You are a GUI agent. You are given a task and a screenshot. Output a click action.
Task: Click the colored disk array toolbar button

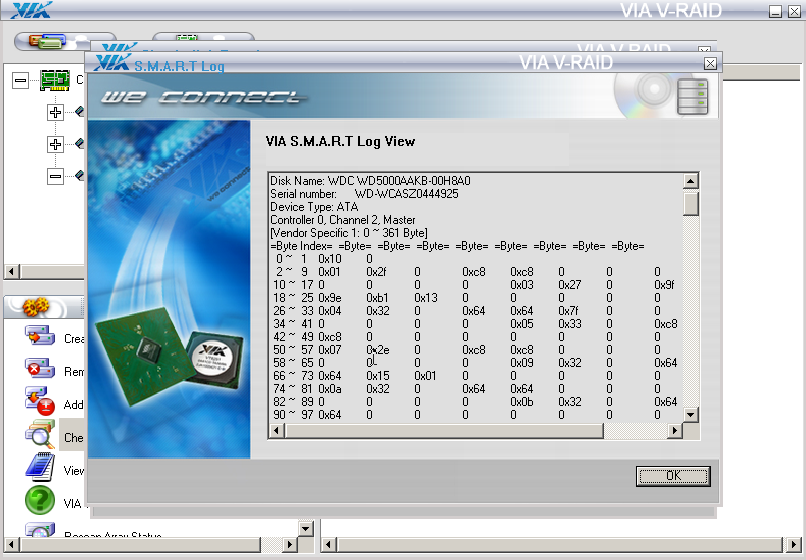47,41
